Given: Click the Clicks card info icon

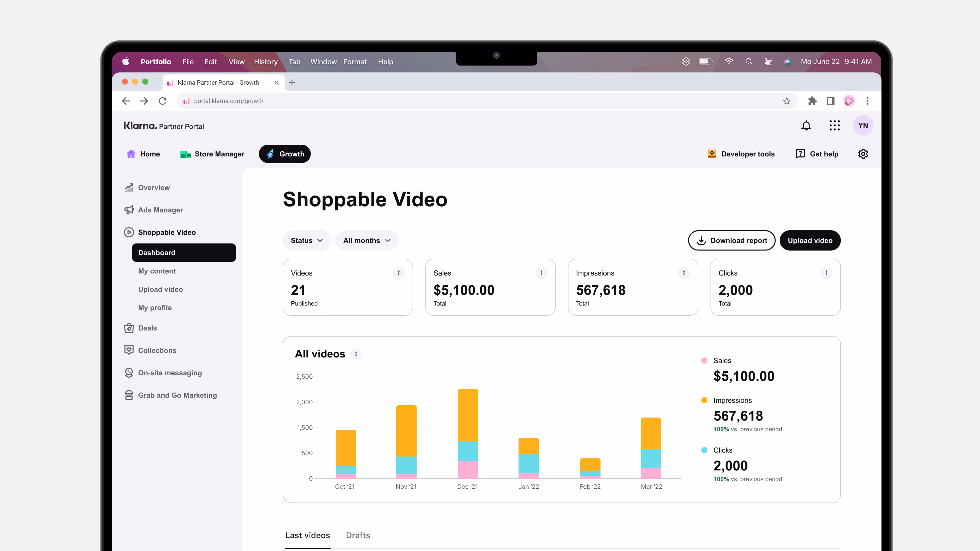Looking at the screenshot, I should pos(826,273).
